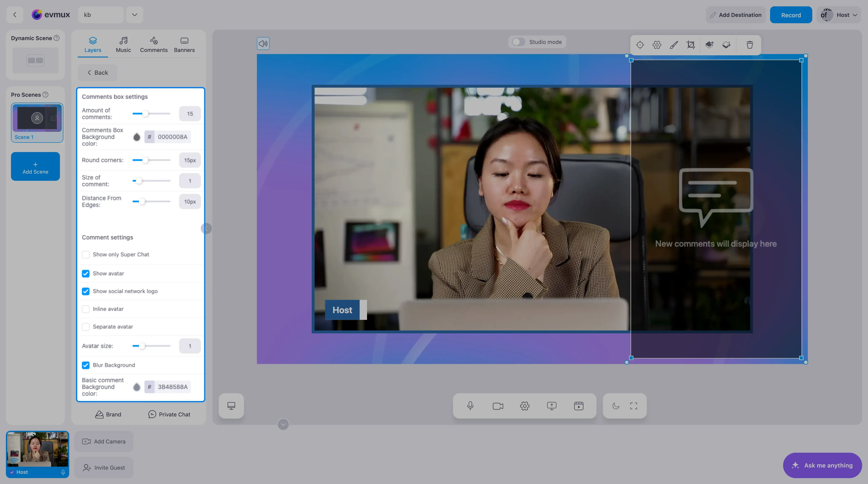Click the crop tool icon
868x484 pixels.
click(691, 45)
